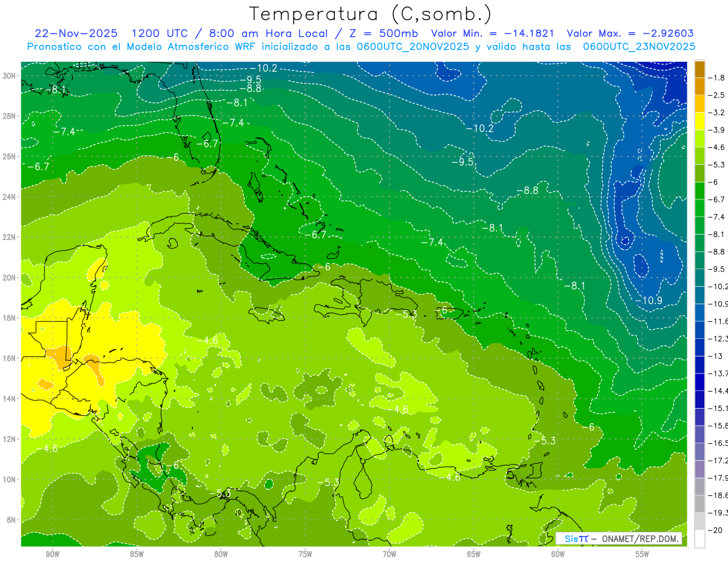Click the 'ONAMET/REP.DOM.' credit label
The image size is (728, 562).
click(641, 539)
